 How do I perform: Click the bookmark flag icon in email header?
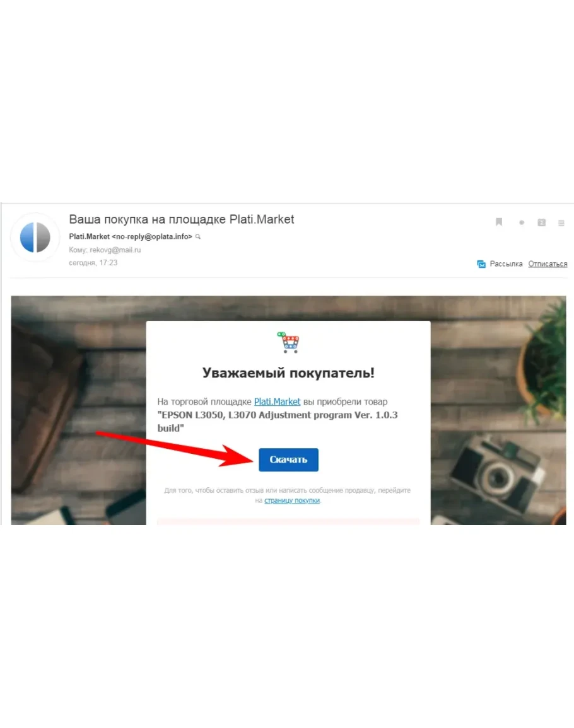pyautogui.click(x=499, y=222)
